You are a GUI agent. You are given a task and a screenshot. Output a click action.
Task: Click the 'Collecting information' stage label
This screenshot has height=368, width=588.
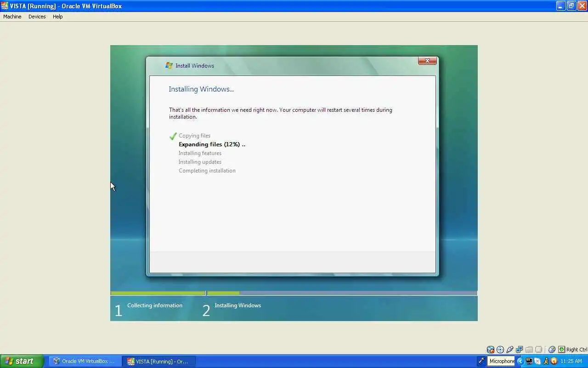coord(155,305)
